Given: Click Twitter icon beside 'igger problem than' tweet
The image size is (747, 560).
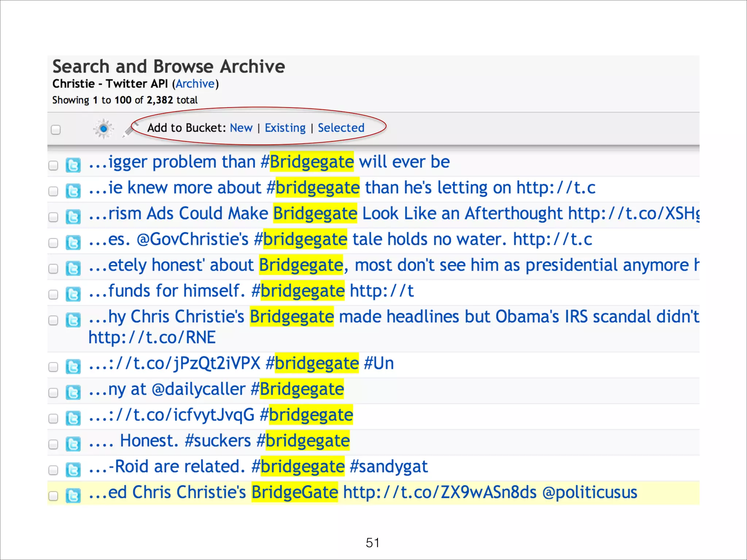Looking at the screenshot, I should [73, 165].
